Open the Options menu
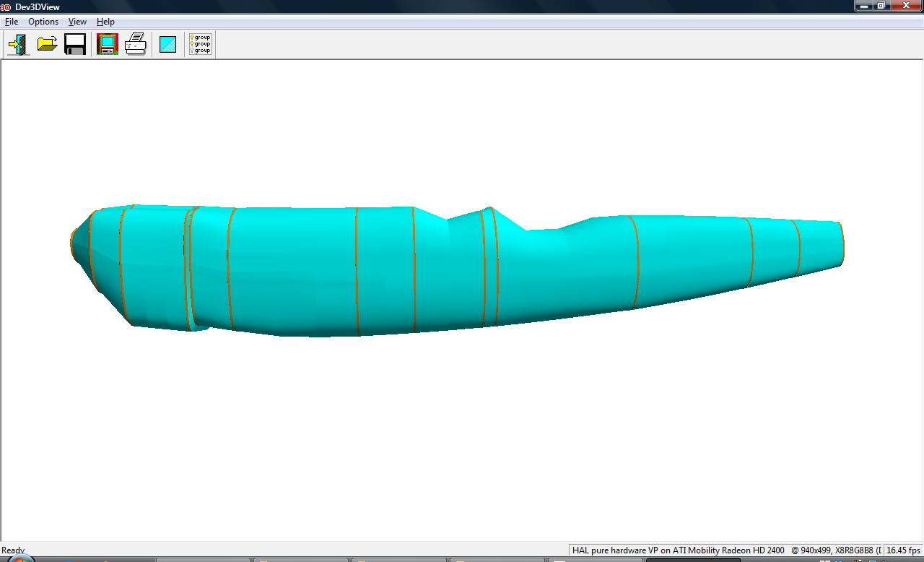 pyautogui.click(x=43, y=22)
